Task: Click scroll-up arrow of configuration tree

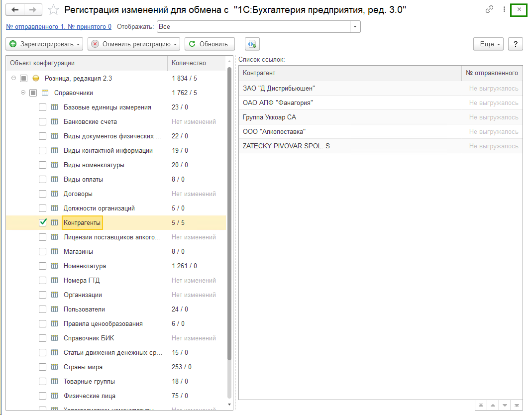Action: tap(229, 61)
